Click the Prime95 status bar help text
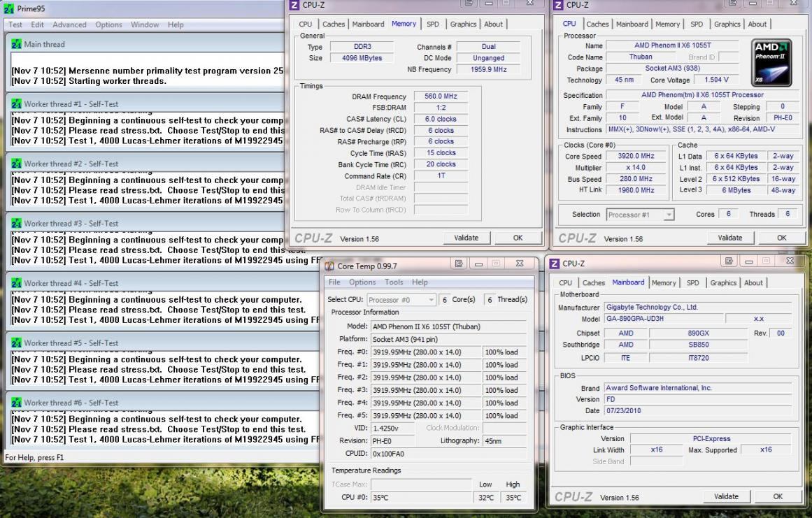Viewport: 812px width, 518px height. [34, 457]
